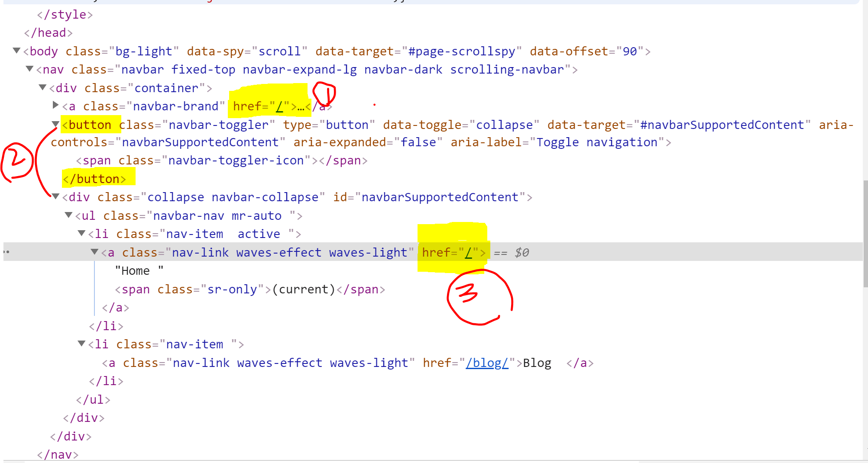868x463 pixels.
Task: Collapse the navbarSupportedContent div
Action: pyautogui.click(x=55, y=197)
